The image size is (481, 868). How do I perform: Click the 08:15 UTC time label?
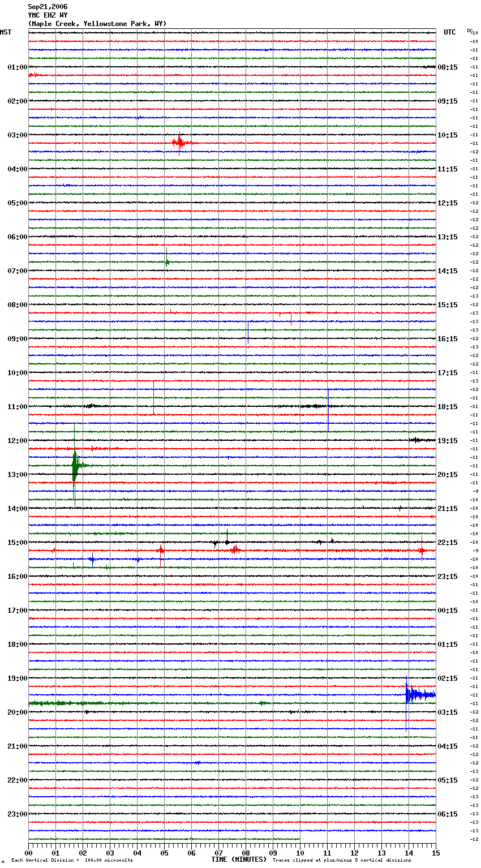(448, 67)
